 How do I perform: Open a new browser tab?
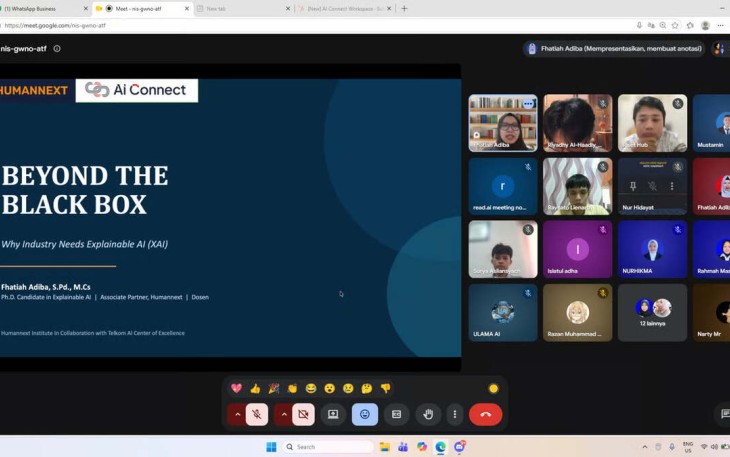404,8
